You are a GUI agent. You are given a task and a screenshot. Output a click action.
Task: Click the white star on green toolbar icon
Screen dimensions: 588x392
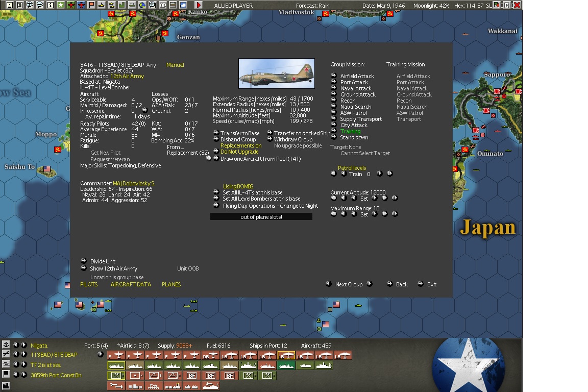[60, 5]
